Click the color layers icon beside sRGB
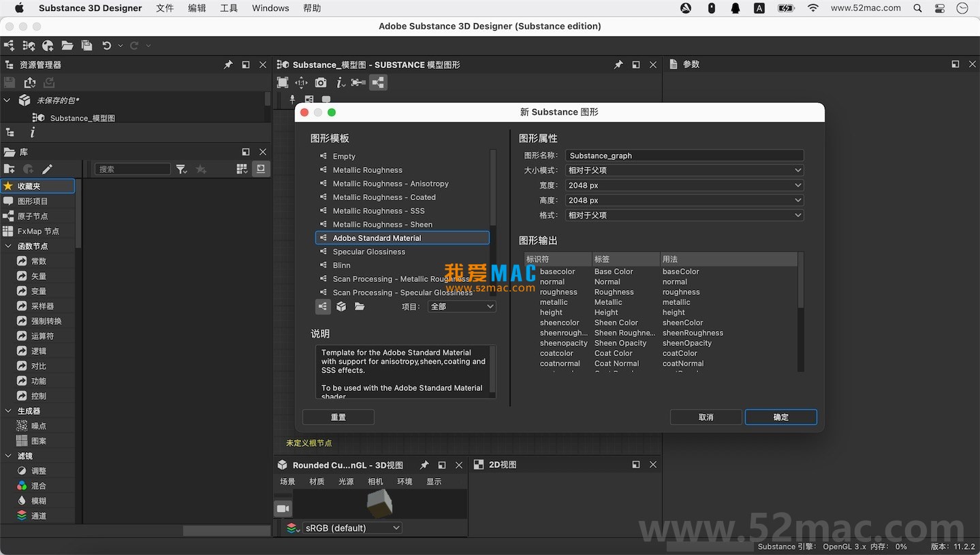The width and height of the screenshot is (980, 555). [293, 528]
